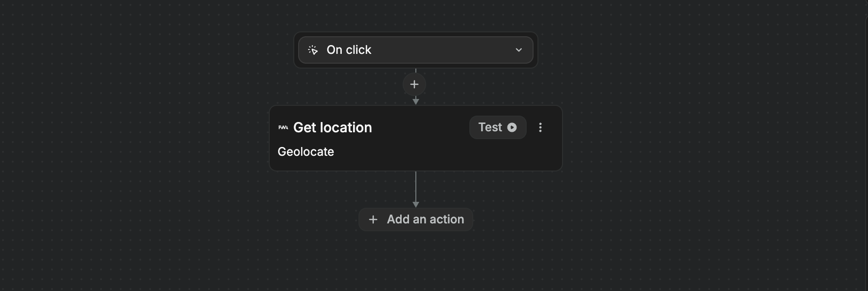Image resolution: width=868 pixels, height=291 pixels.
Task: Click the rounded Test pill control
Action: tap(497, 127)
